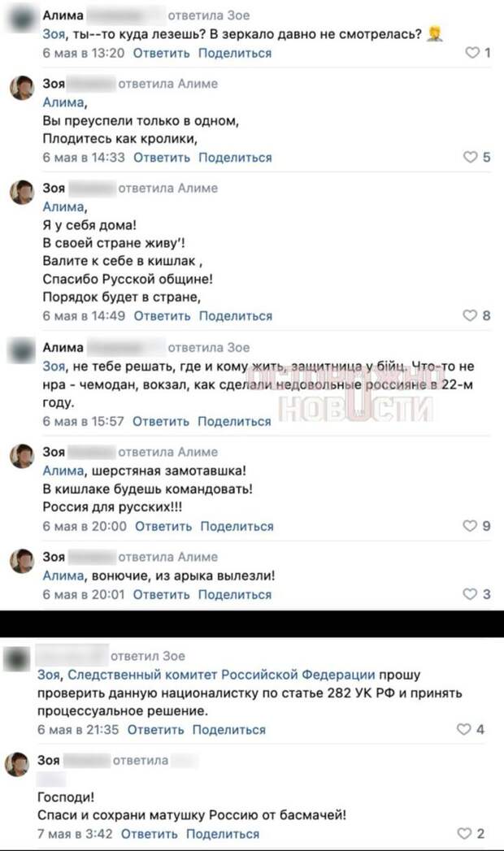The image size is (504, 851).
Task: Like the comment posted at 20:00
Action: (470, 525)
